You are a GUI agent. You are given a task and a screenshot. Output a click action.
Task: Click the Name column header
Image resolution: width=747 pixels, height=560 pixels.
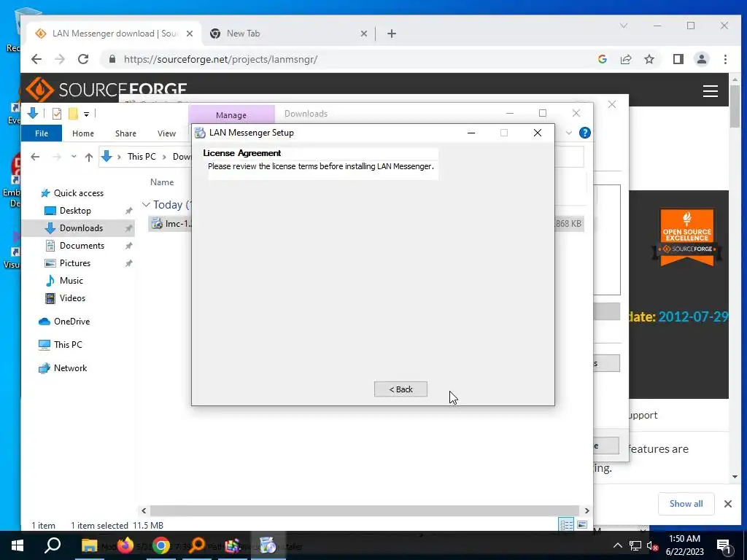(162, 182)
